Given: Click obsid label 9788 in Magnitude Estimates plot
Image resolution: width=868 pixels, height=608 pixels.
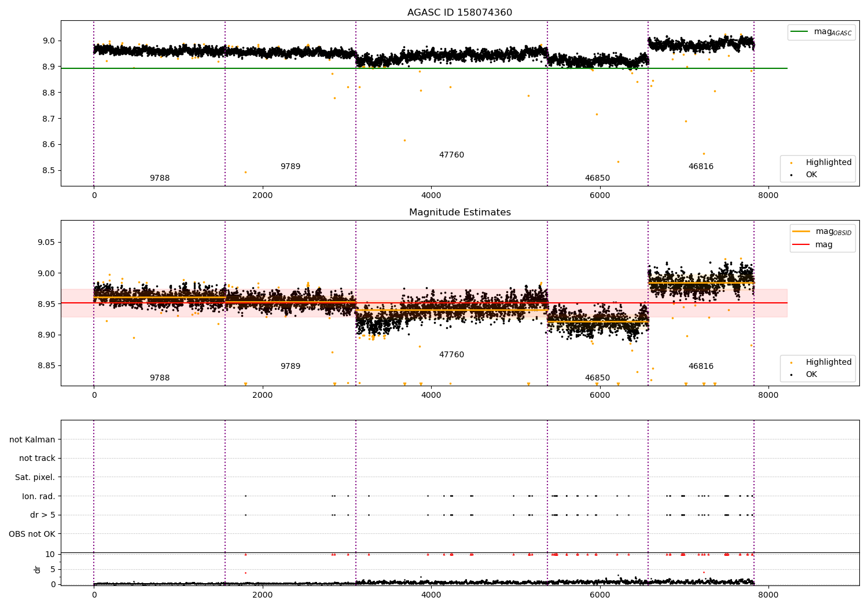Looking at the screenshot, I should 160,378.
